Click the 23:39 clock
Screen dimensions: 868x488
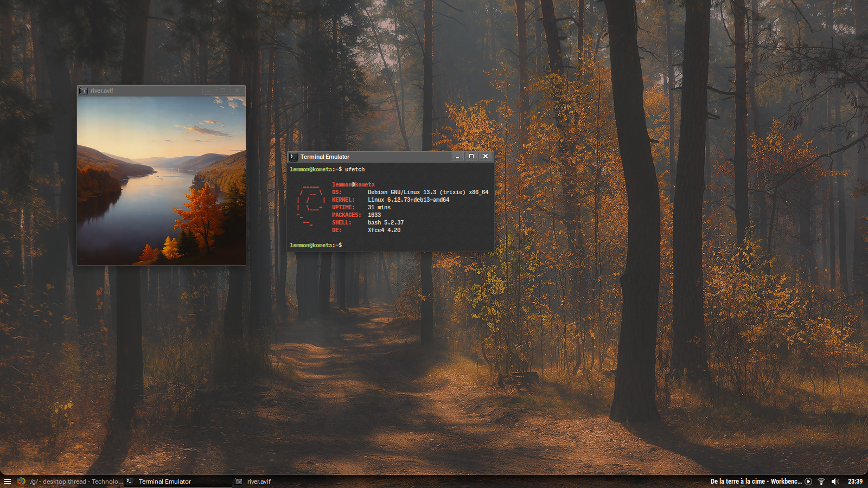[855, 481]
